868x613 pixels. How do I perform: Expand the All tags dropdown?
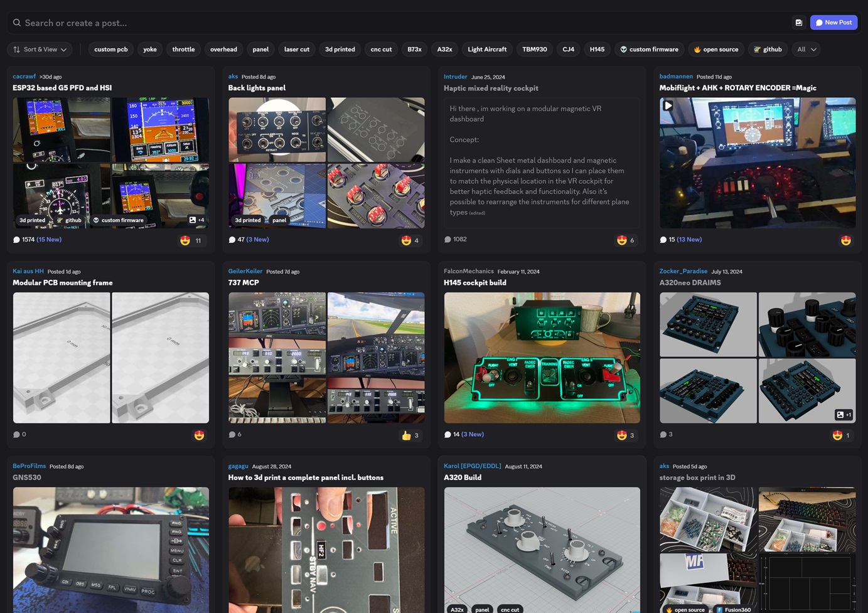(x=806, y=50)
